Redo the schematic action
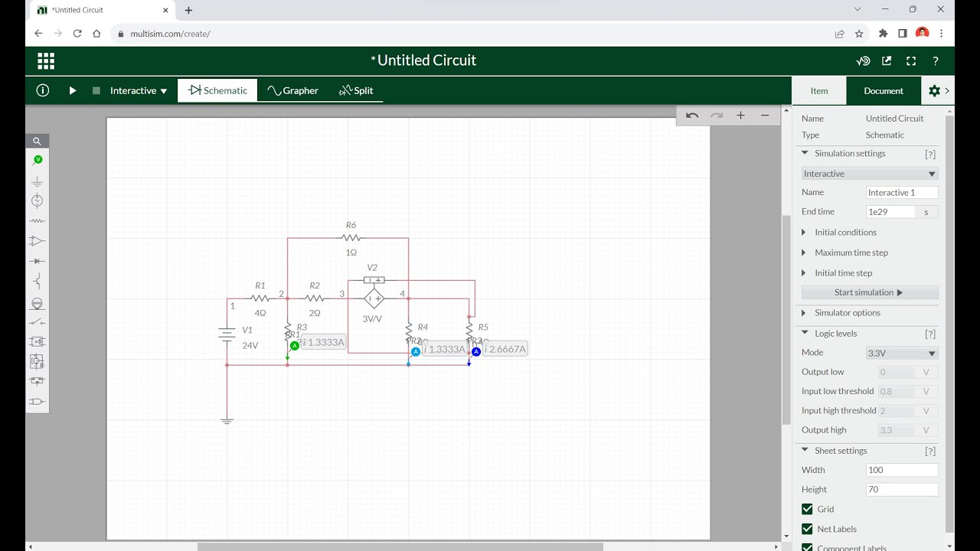This screenshot has height=551, width=980. point(717,116)
